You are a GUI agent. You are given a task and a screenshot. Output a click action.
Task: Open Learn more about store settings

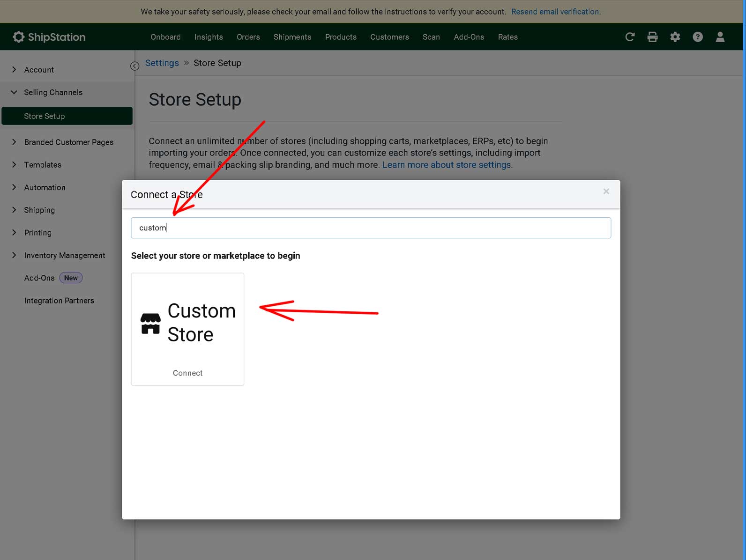(447, 165)
